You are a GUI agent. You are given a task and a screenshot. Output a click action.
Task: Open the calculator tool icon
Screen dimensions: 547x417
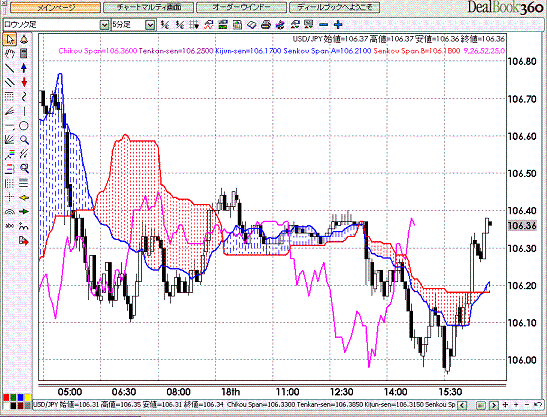[24, 53]
